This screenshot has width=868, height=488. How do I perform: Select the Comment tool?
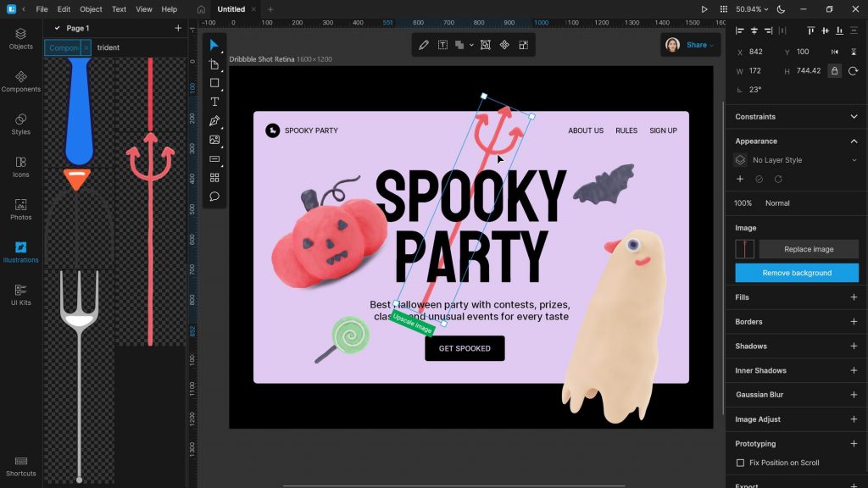click(x=214, y=197)
